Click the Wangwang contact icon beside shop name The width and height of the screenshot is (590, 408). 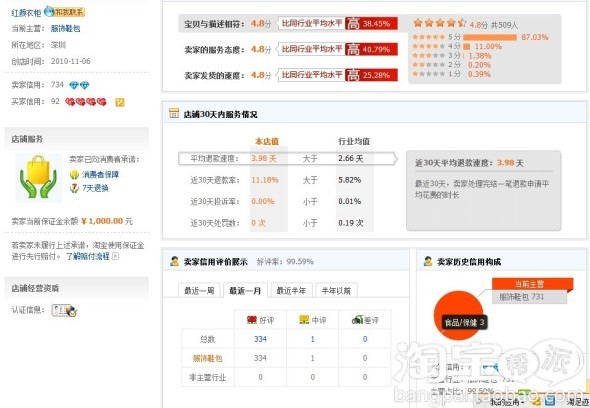pos(64,12)
